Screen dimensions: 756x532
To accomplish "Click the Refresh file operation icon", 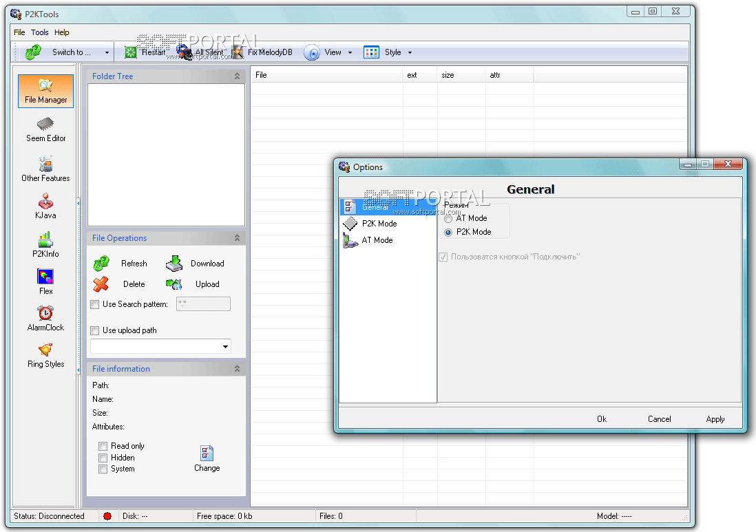I will point(101,264).
